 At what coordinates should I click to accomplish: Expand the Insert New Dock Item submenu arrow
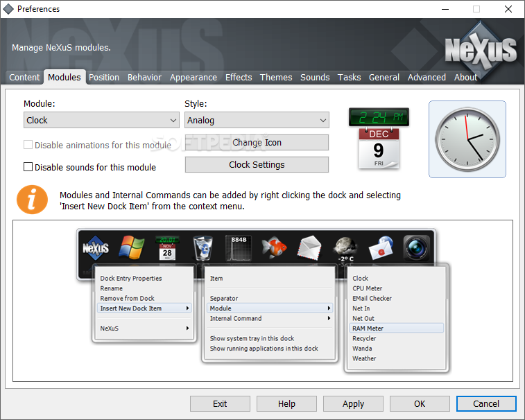coord(188,308)
